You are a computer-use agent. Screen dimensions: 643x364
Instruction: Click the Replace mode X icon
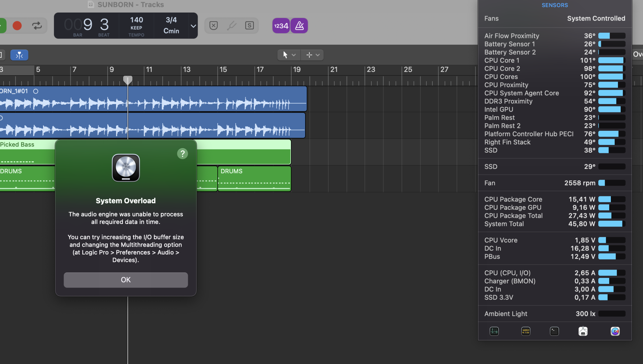click(213, 26)
